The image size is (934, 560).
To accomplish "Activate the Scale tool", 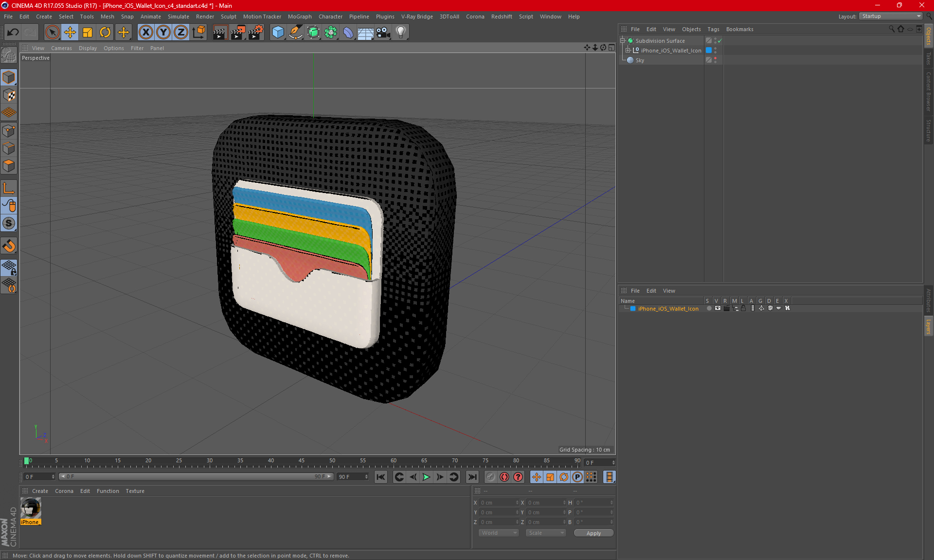I will 88,33.
